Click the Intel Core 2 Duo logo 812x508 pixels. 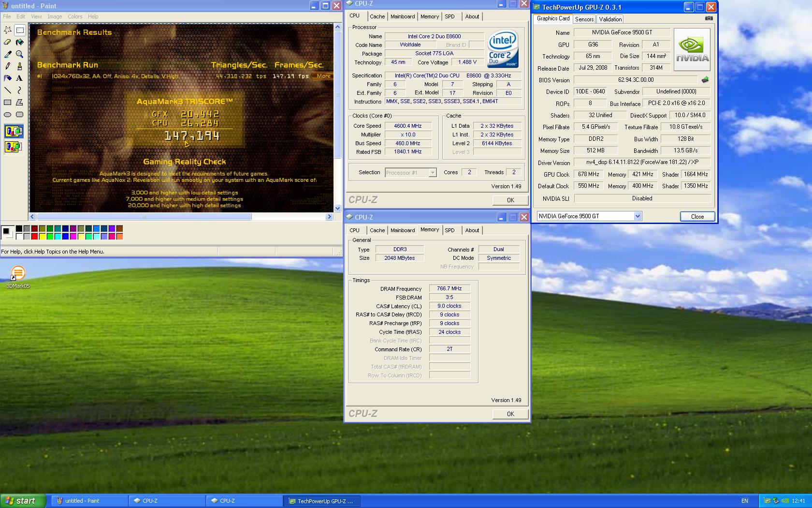[x=503, y=49]
